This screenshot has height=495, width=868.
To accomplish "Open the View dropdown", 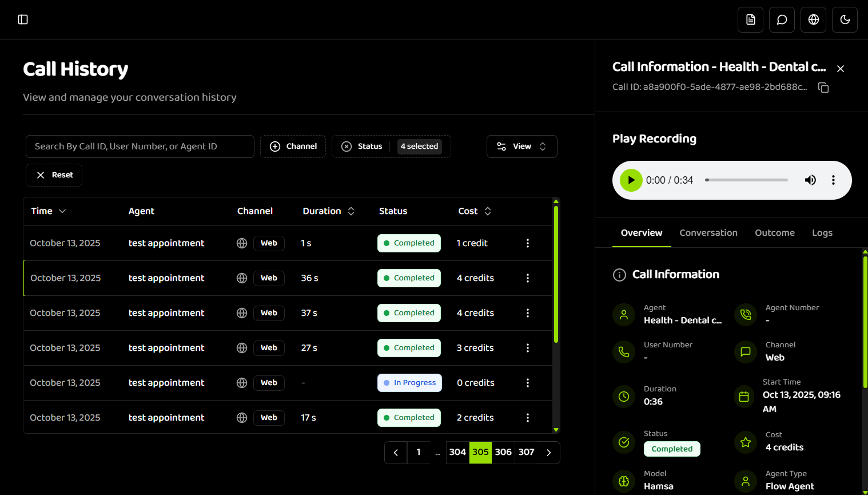I will (x=521, y=146).
